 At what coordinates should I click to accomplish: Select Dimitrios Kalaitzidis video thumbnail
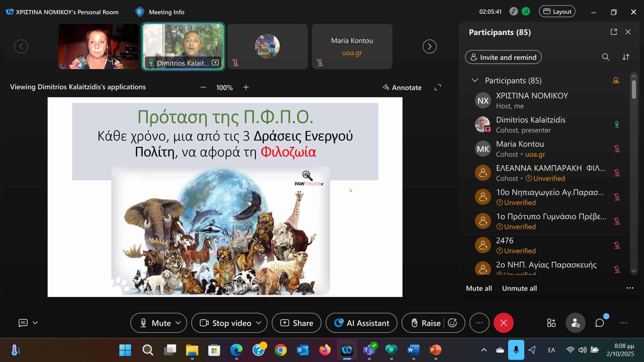[x=183, y=46]
